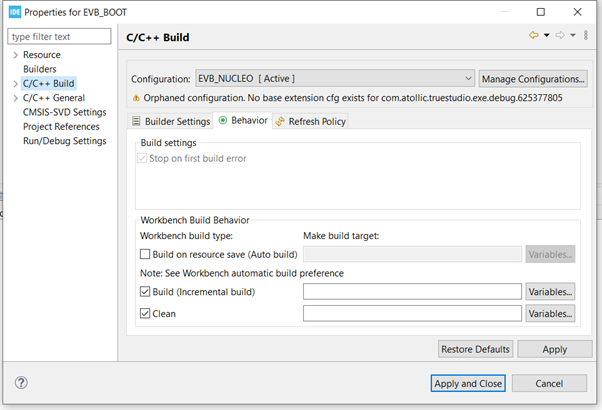Click Variables button for Auto build
The height and width of the screenshot is (410, 602).
point(550,254)
